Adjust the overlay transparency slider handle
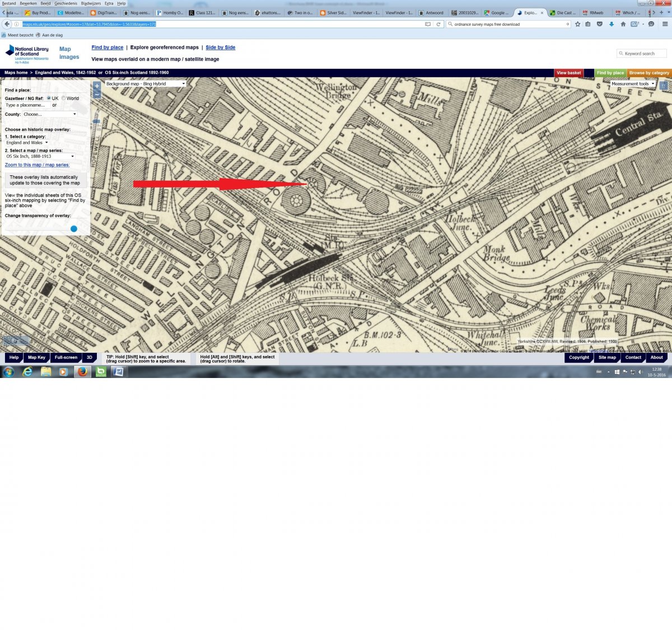This screenshot has width=672, height=630. 74,228
